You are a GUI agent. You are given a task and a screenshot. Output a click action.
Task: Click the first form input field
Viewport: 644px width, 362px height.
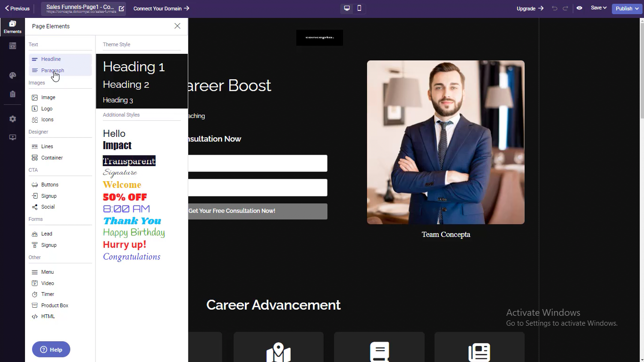pos(258,163)
